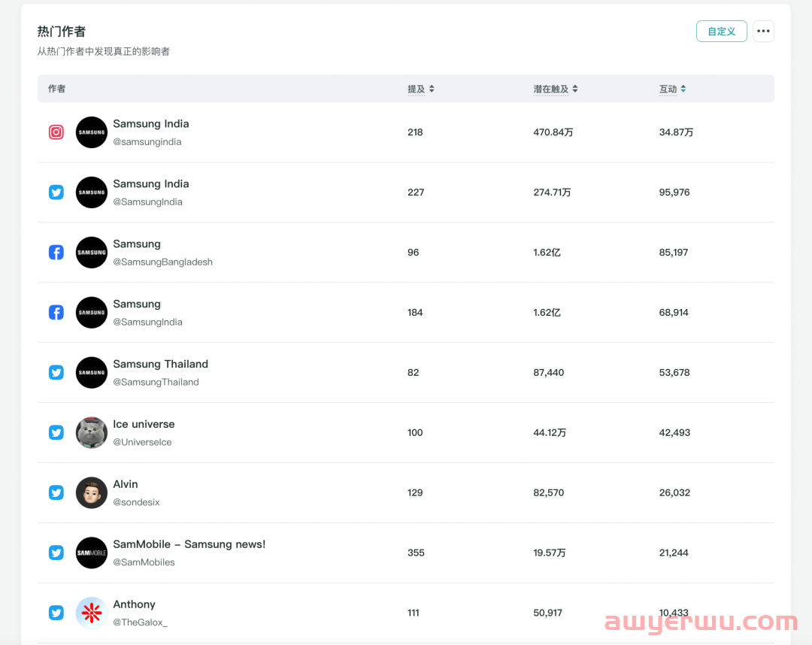Screen dimensions: 812x645
Task: Open the three-dots more options menu
Action: 763,32
